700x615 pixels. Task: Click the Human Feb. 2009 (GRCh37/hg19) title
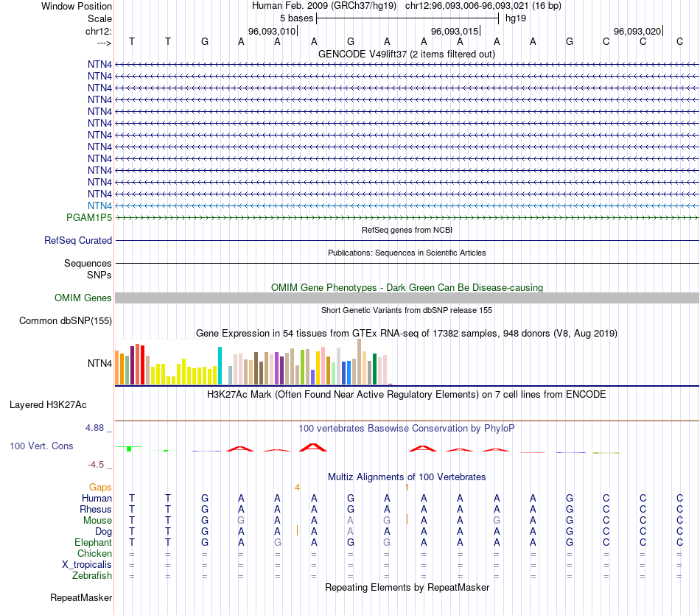point(324,6)
